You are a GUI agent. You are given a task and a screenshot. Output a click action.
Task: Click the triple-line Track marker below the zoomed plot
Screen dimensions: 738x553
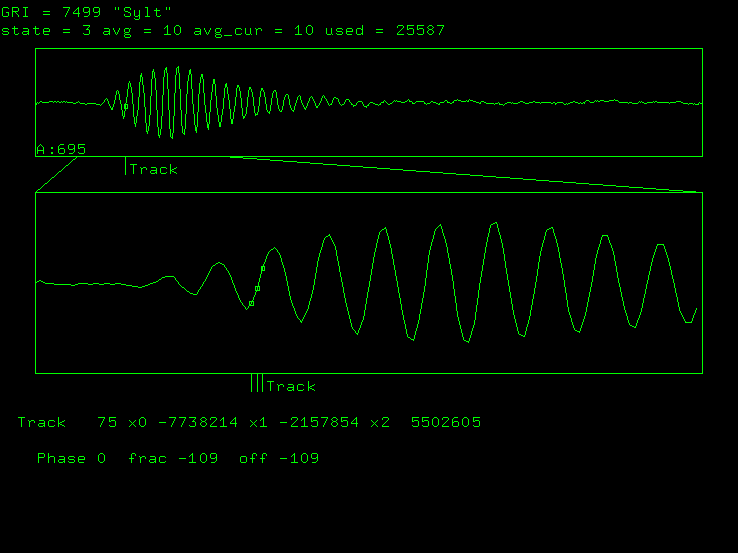(257, 383)
